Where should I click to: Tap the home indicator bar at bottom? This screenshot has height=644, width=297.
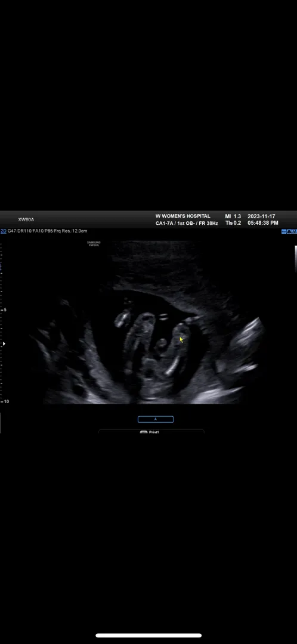(x=148, y=636)
